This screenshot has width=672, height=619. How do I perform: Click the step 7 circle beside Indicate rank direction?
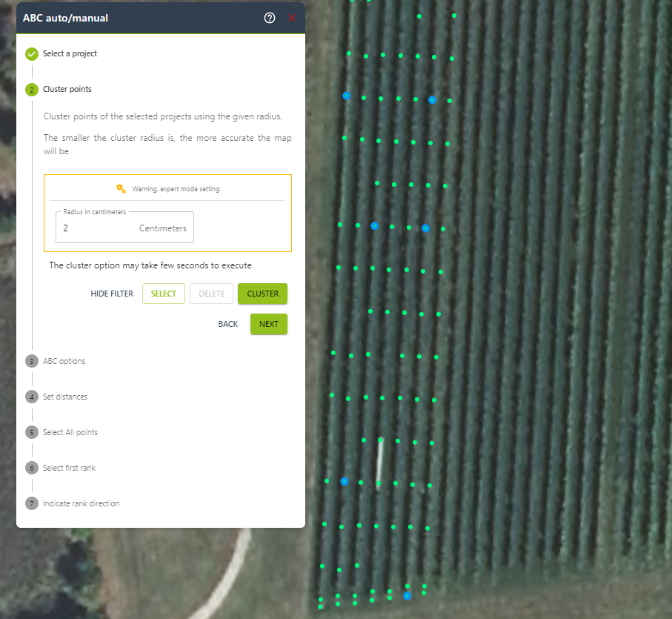32,503
